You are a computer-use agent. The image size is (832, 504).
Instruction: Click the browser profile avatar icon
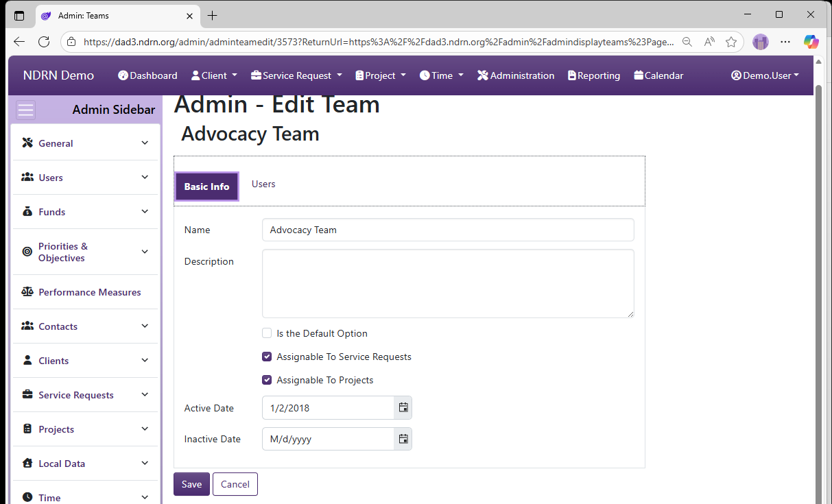(x=761, y=42)
